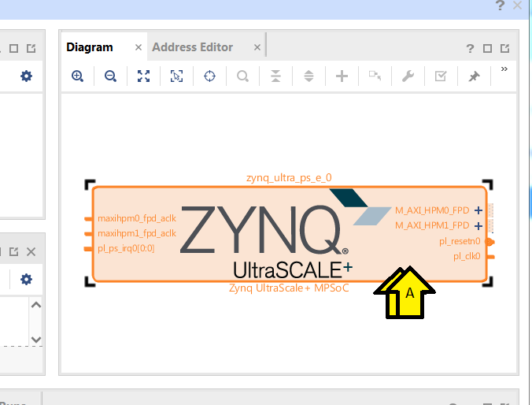Select the Diagram tab

[90, 47]
